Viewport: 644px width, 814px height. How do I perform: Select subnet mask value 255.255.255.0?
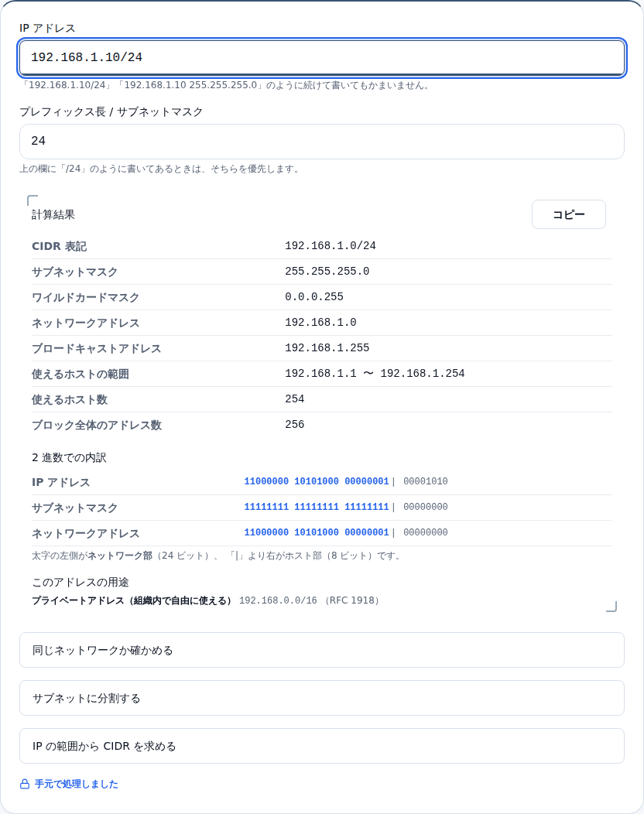tap(327, 271)
